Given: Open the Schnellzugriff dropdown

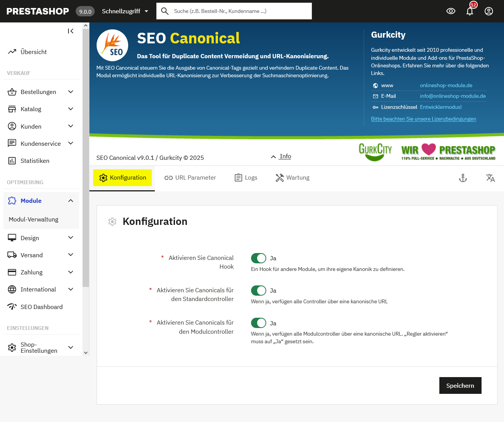Looking at the screenshot, I should pos(125,11).
